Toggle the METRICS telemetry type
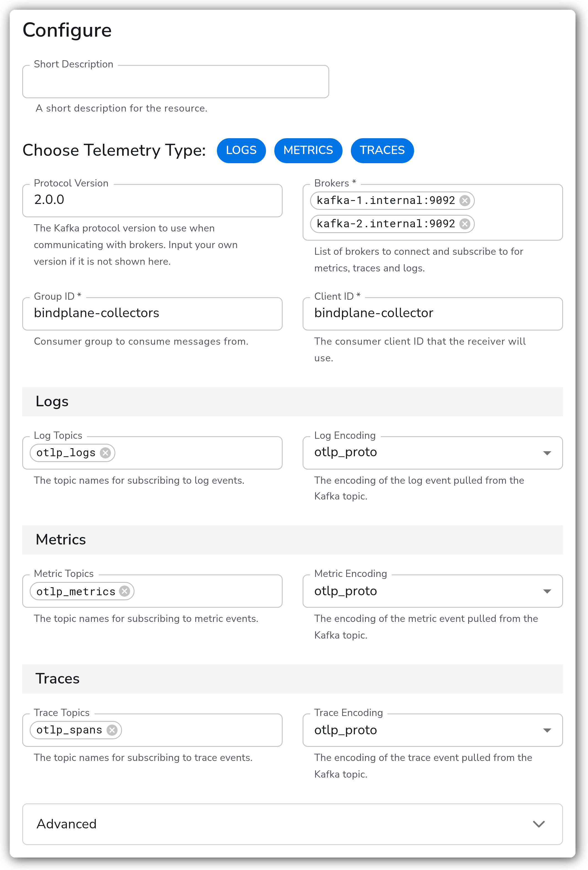 tap(308, 150)
